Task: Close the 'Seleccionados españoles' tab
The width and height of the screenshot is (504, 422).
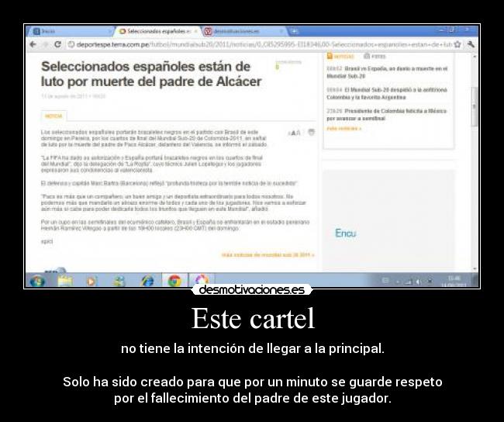Action: (x=195, y=31)
